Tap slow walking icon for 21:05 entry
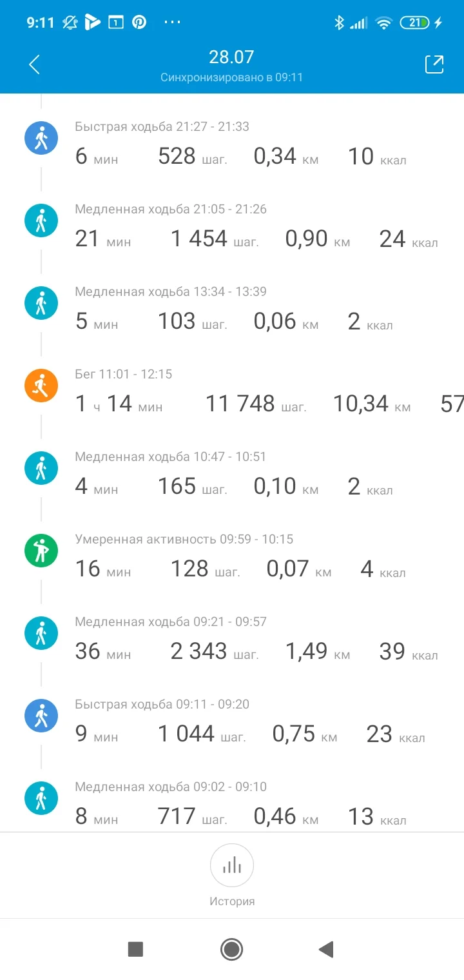Image resolution: width=464 pixels, height=980 pixels. click(x=41, y=221)
